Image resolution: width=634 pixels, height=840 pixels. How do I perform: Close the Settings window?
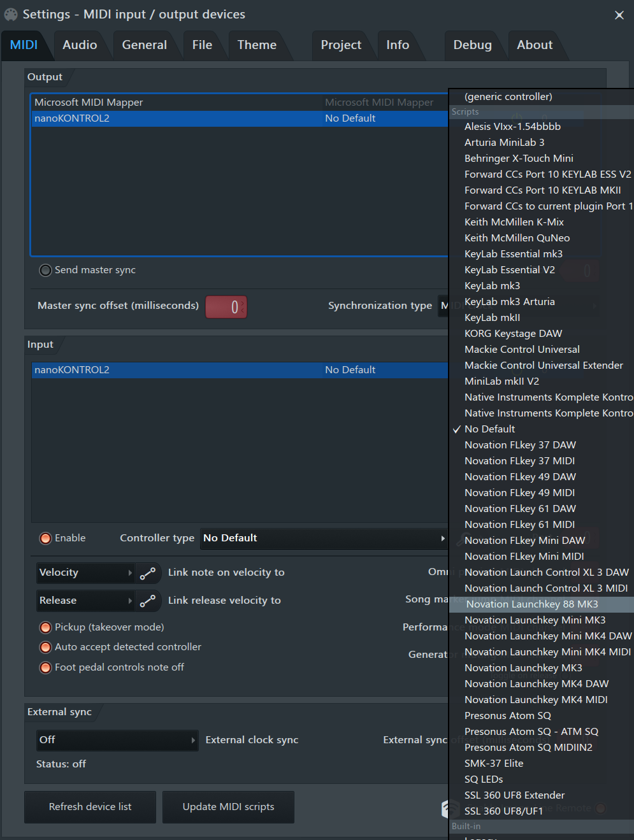click(x=619, y=15)
